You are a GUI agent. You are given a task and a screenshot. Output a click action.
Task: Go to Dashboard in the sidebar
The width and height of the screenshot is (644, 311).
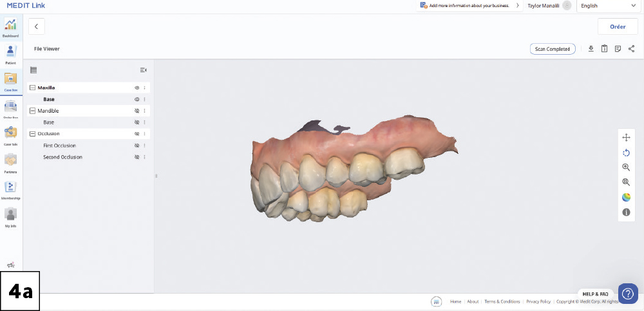coord(11,27)
